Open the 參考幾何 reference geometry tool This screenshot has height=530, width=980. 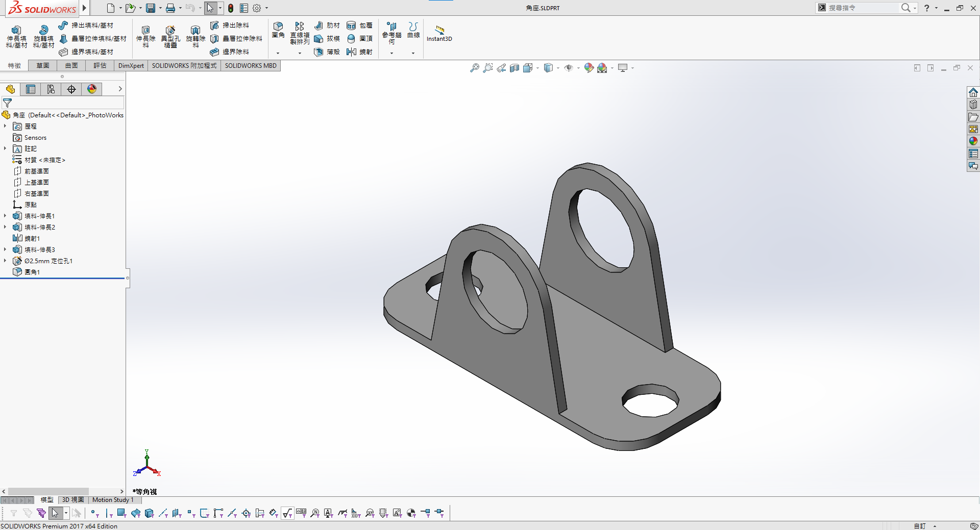(391, 33)
